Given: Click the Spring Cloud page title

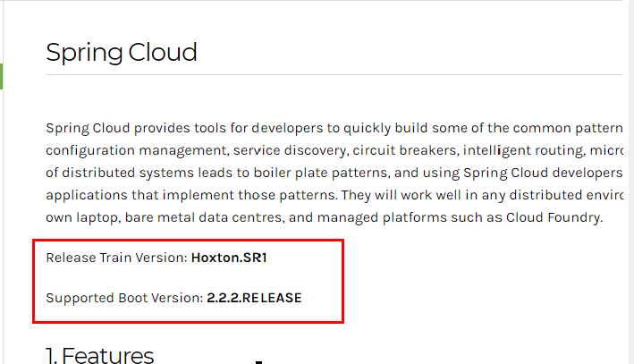Looking at the screenshot, I should click(x=122, y=53).
